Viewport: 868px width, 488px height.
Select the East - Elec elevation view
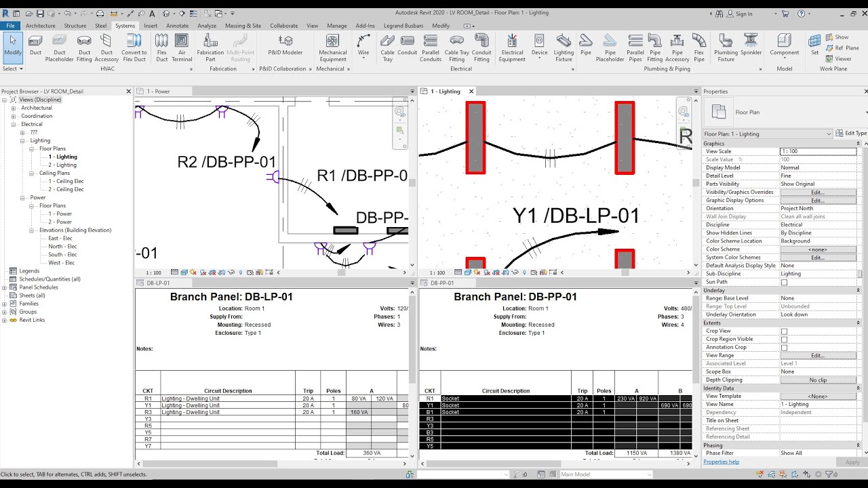tap(60, 239)
